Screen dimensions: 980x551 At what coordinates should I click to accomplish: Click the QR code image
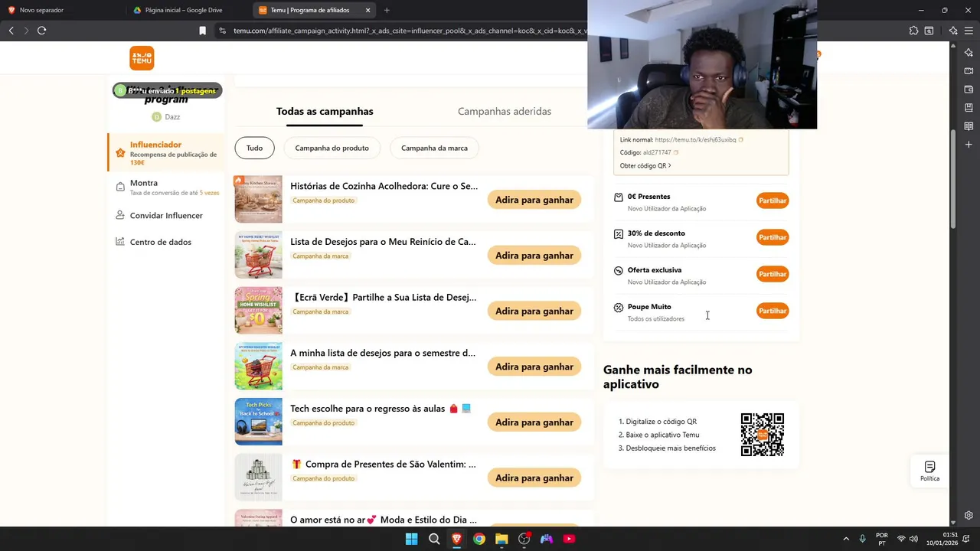[x=762, y=435]
